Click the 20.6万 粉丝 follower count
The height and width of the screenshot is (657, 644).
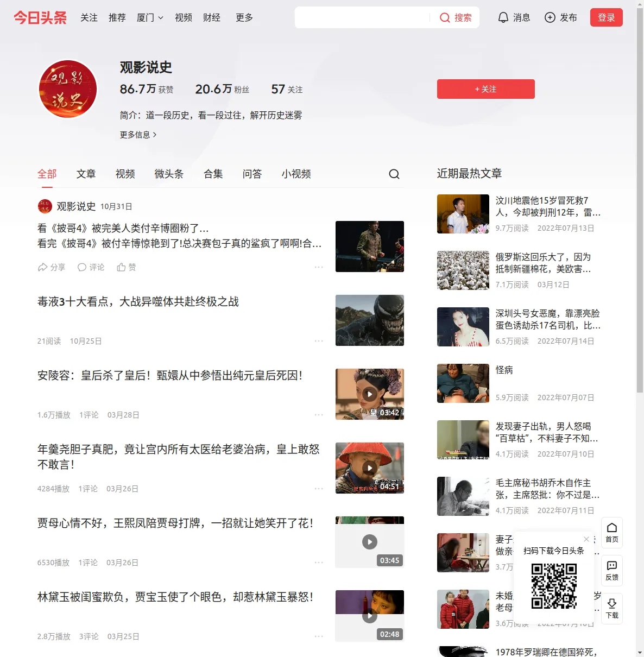[x=222, y=89]
